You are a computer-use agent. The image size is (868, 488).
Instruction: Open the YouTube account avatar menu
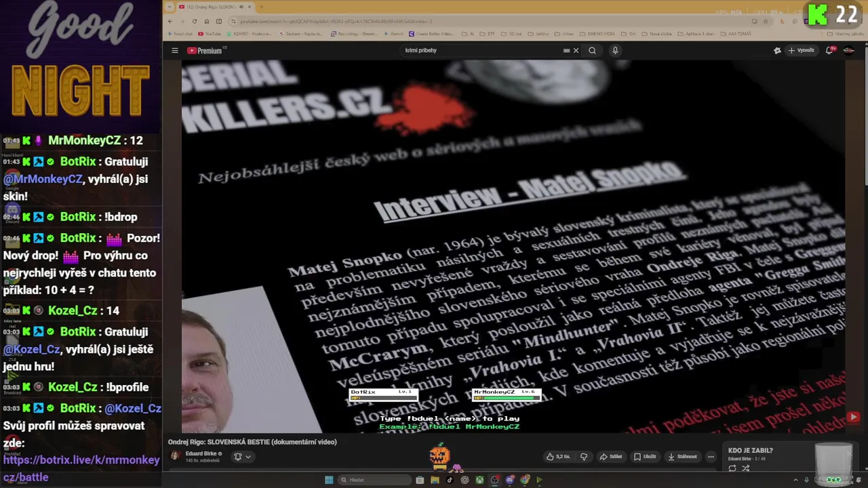click(848, 50)
